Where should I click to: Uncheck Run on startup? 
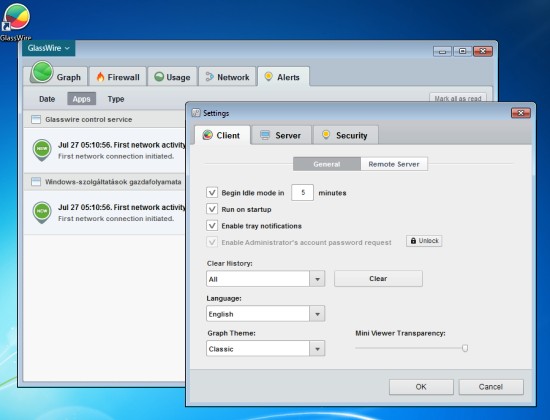click(x=212, y=209)
